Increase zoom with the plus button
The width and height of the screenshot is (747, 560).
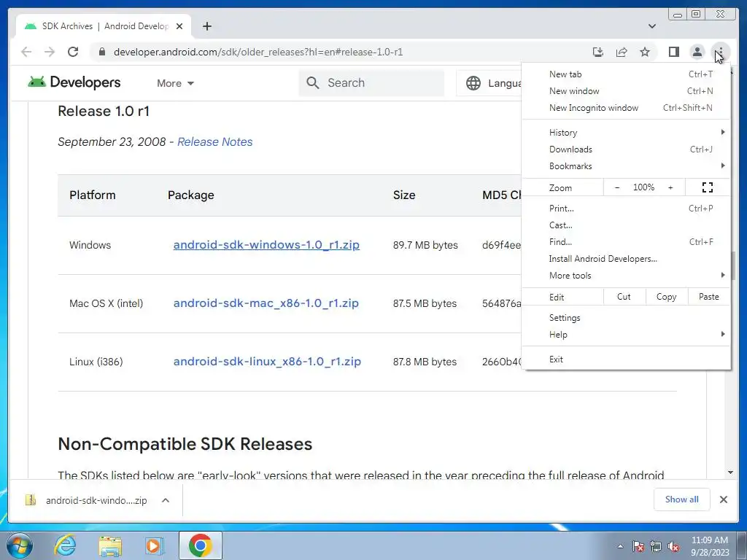pyautogui.click(x=670, y=187)
